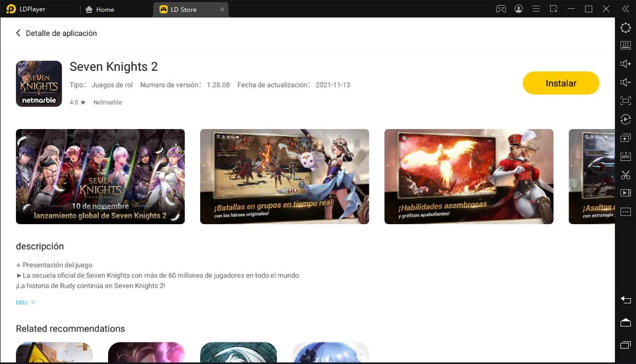
Task: Open multi-instance add window icon
Action: tap(626, 138)
